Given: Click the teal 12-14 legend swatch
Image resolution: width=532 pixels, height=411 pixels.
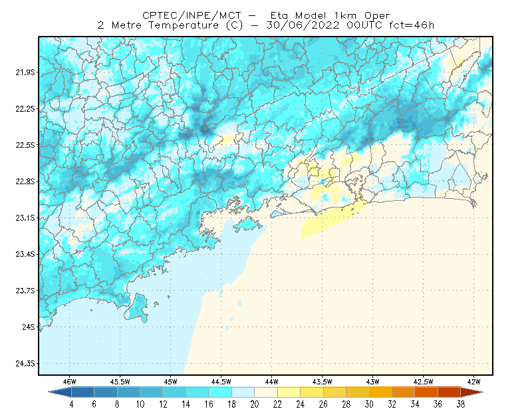Looking at the screenshot, I should pyautogui.click(x=174, y=392).
